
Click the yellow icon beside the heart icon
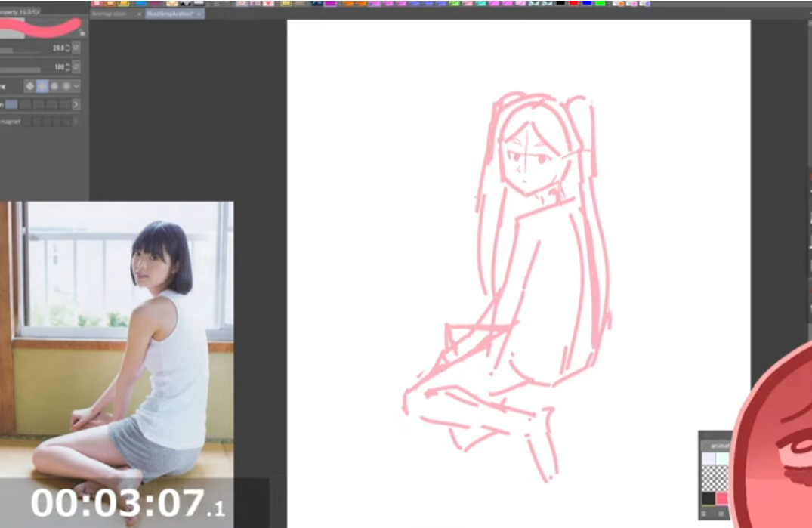pos(286,2)
